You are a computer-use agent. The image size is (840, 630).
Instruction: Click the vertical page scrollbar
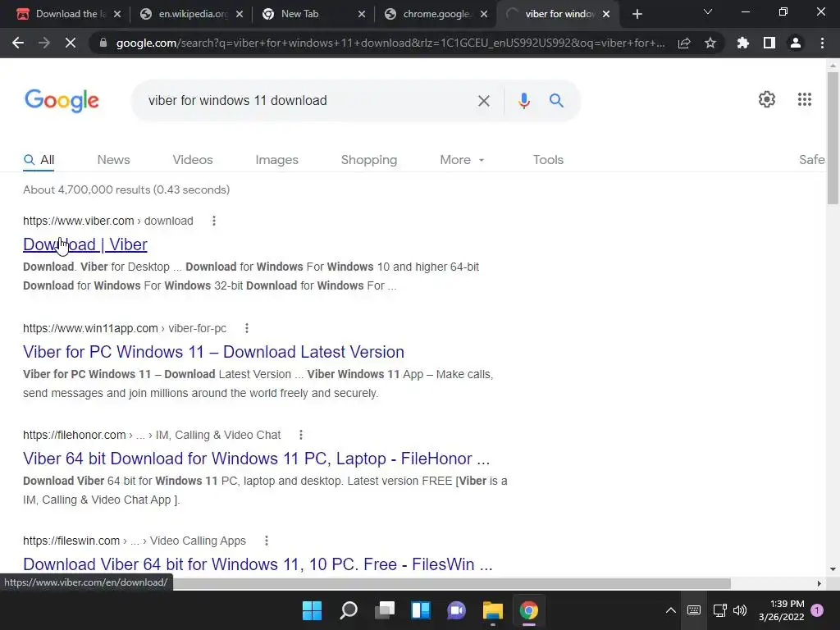coord(832,138)
